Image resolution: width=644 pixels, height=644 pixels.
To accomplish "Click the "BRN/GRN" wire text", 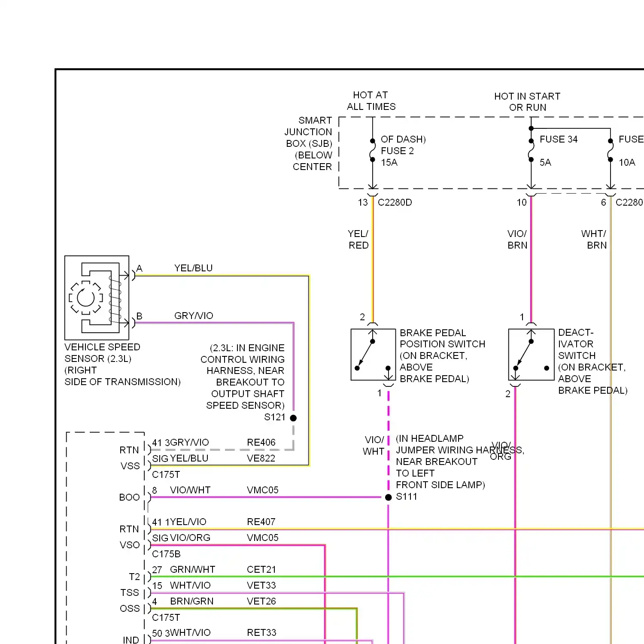I will coord(191,601).
